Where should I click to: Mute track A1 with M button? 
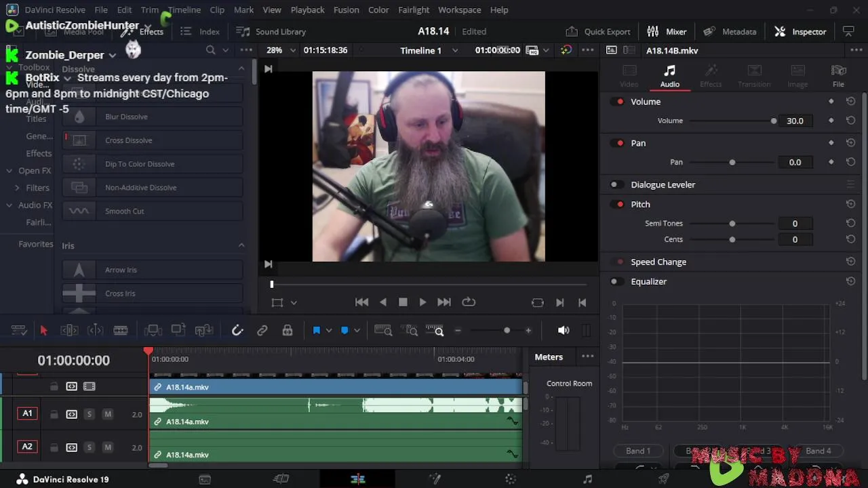pyautogui.click(x=107, y=414)
